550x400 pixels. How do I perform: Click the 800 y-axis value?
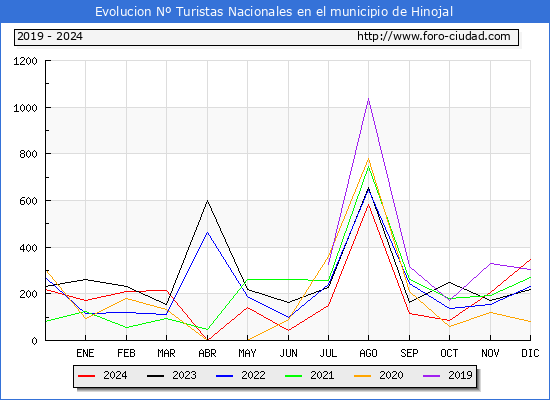(28, 154)
